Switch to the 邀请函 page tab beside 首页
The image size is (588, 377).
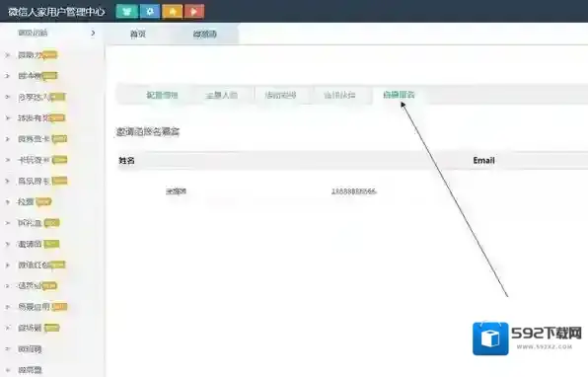205,35
